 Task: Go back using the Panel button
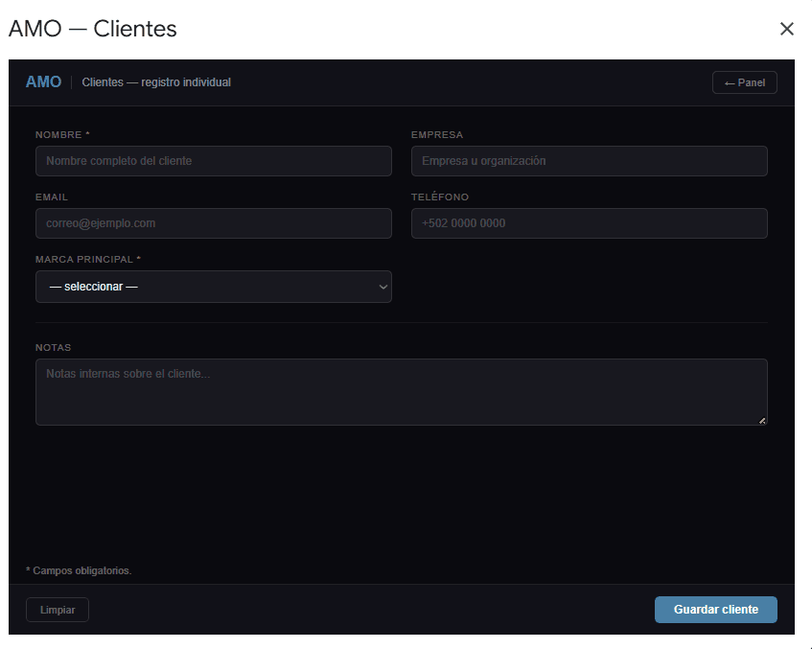click(744, 82)
